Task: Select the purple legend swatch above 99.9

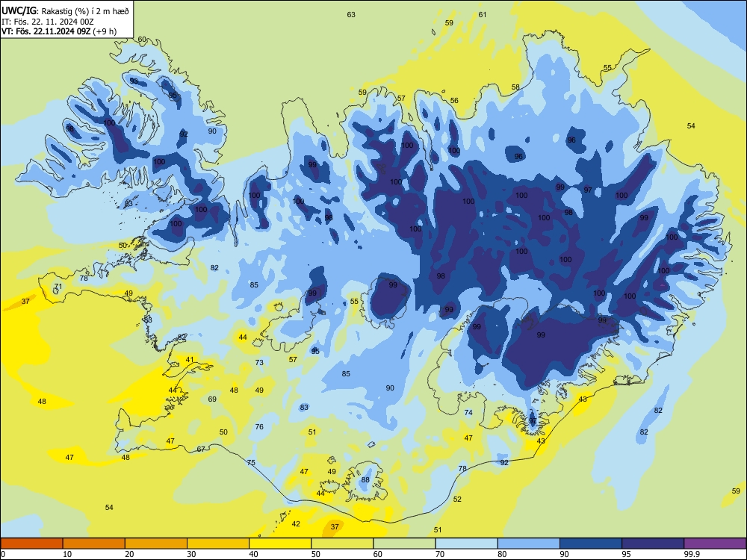Action: [715, 544]
